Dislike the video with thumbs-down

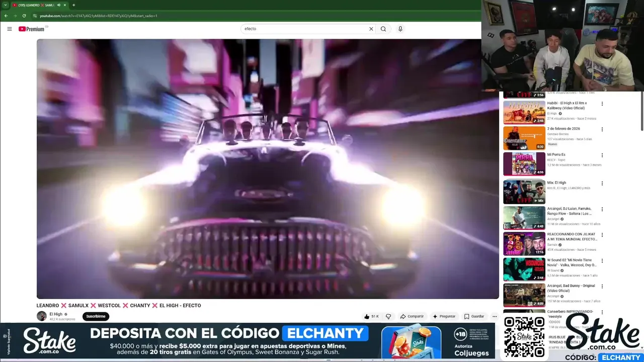pyautogui.click(x=388, y=316)
